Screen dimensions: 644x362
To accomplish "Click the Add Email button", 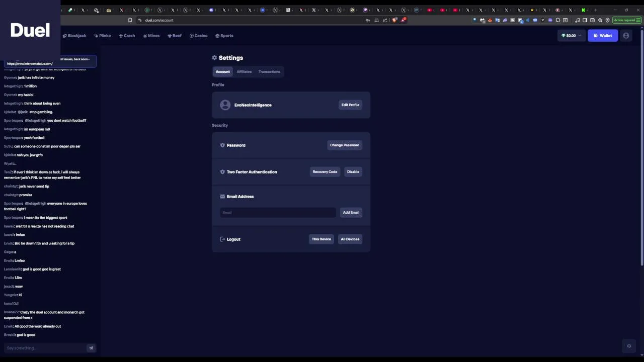I will click(351, 213).
